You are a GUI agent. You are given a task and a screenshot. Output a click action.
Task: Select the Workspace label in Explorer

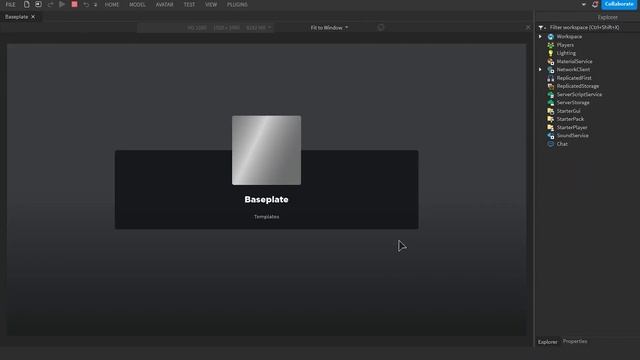[x=569, y=37]
